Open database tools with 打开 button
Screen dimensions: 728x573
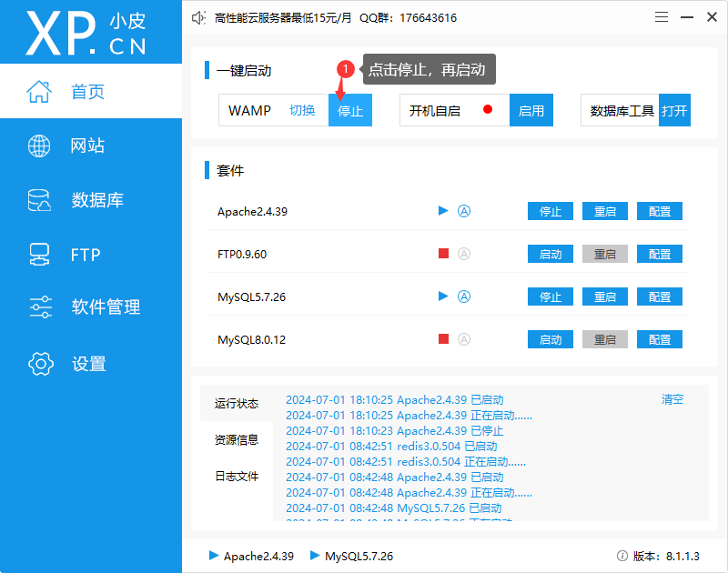point(674,110)
